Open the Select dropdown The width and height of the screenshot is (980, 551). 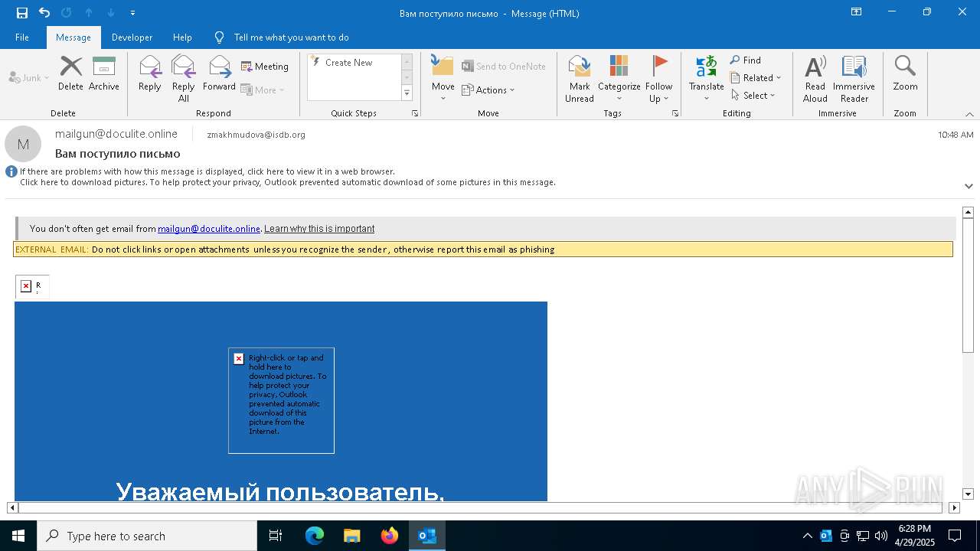[x=753, y=96]
